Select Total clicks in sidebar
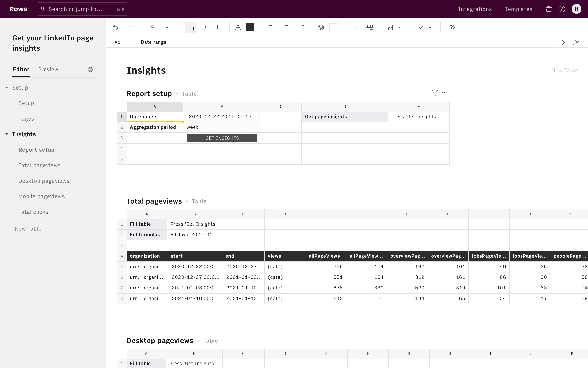Image resolution: width=588 pixels, height=368 pixels. coord(33,212)
